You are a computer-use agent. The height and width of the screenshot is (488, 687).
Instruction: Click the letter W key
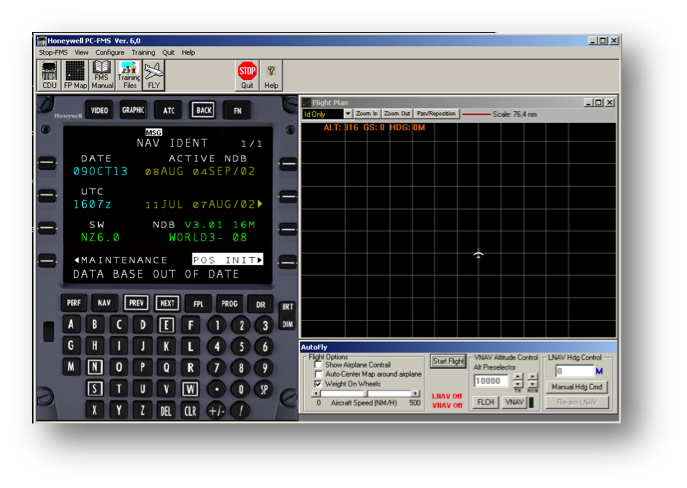point(190,389)
